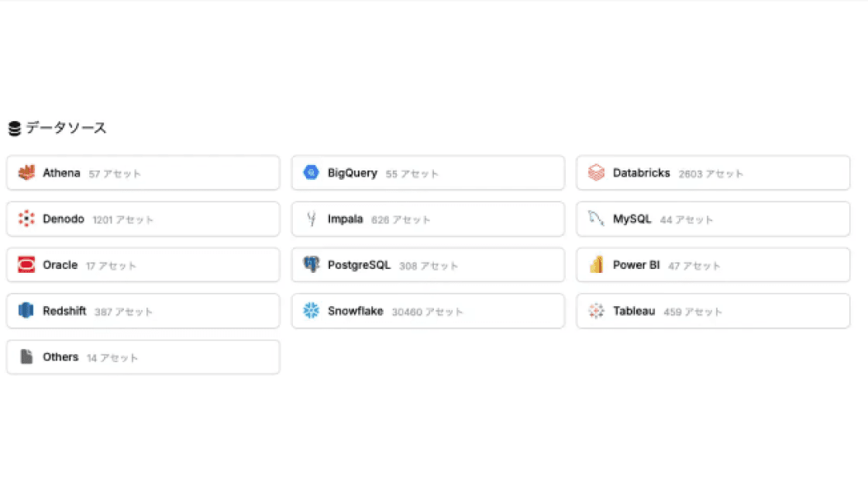Click the Denodo red dots icon
868x490 pixels.
click(x=27, y=219)
